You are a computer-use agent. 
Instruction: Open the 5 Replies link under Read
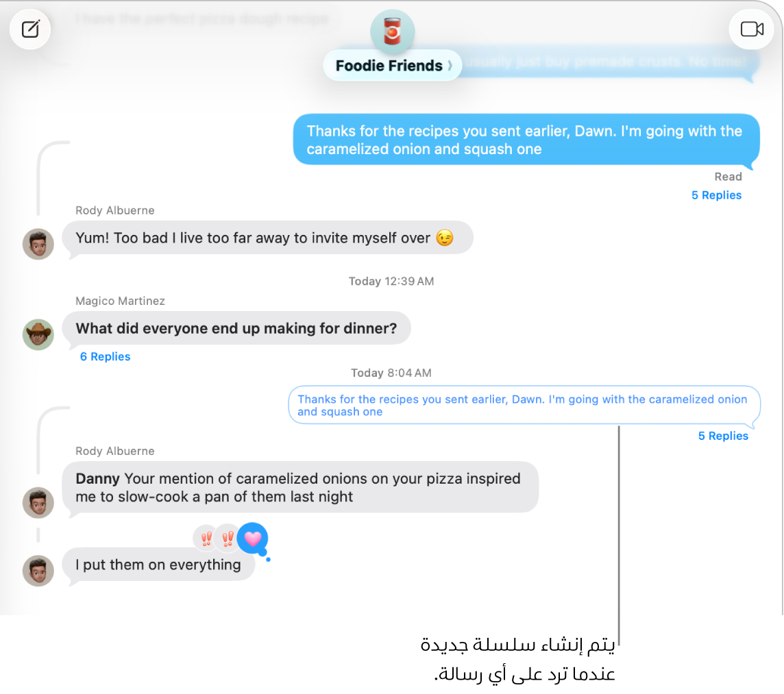click(x=716, y=195)
